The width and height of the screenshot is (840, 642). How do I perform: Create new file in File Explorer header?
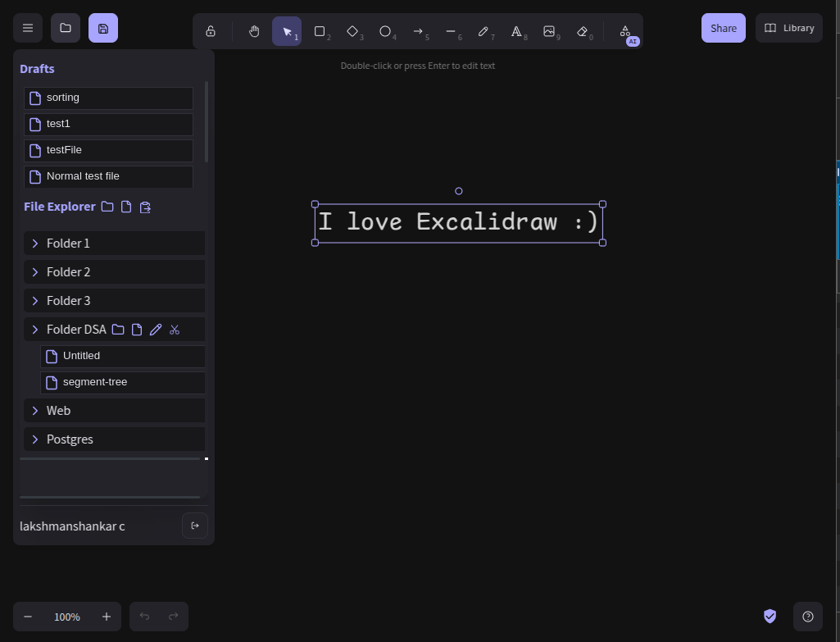(x=126, y=207)
